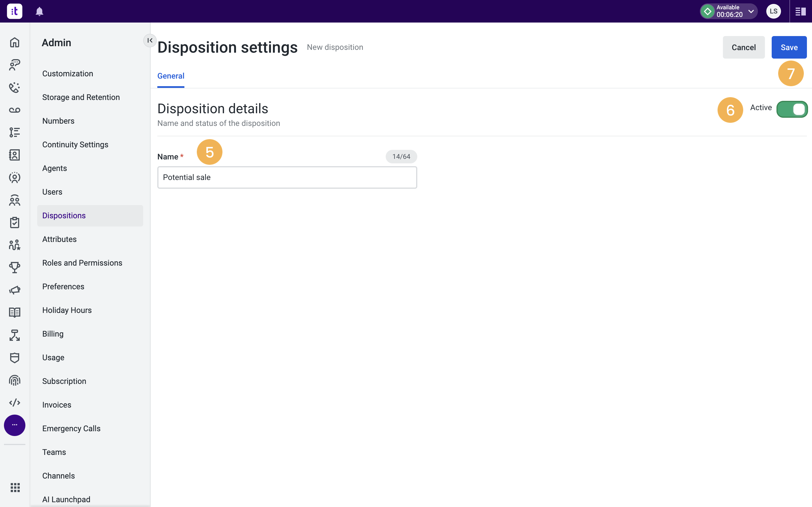Switch to the General tab
This screenshot has height=507, width=812.
point(171,76)
